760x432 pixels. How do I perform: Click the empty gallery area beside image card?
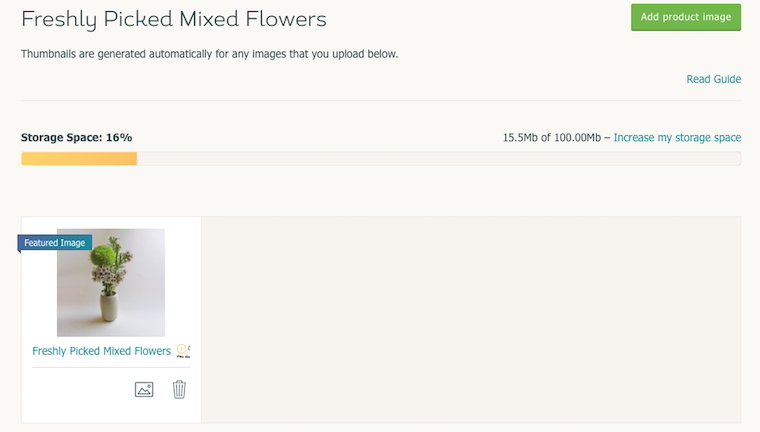click(x=471, y=320)
